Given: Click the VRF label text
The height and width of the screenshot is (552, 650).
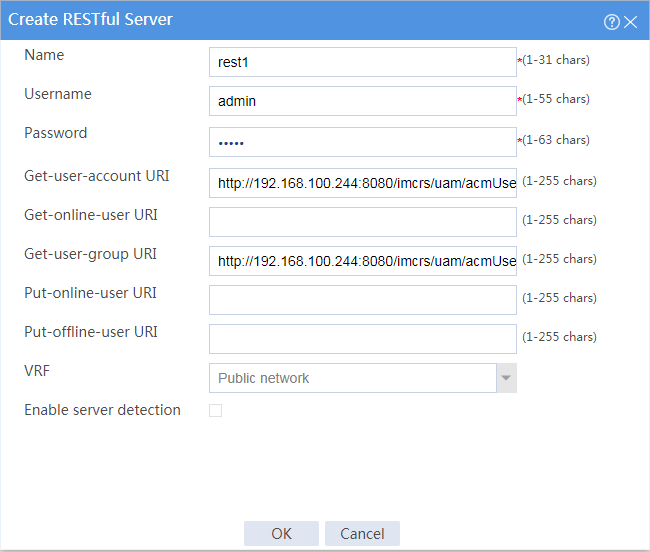Looking at the screenshot, I should (x=37, y=370).
